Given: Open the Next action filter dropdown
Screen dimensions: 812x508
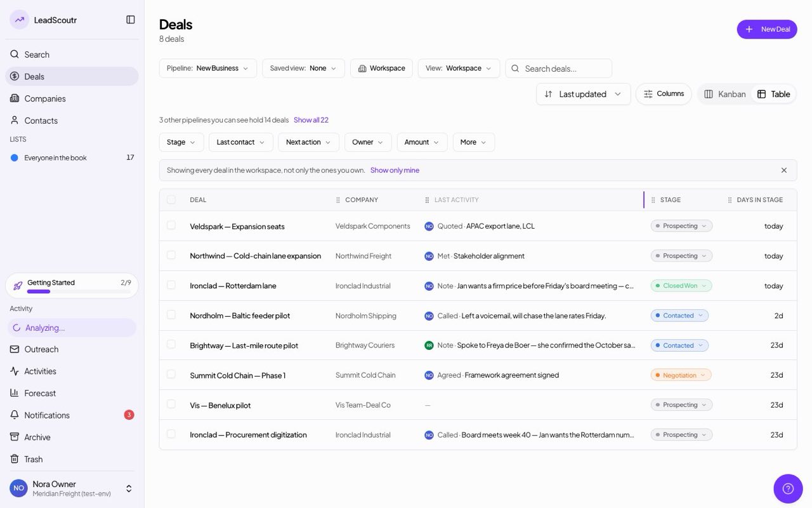Looking at the screenshot, I should 309,142.
